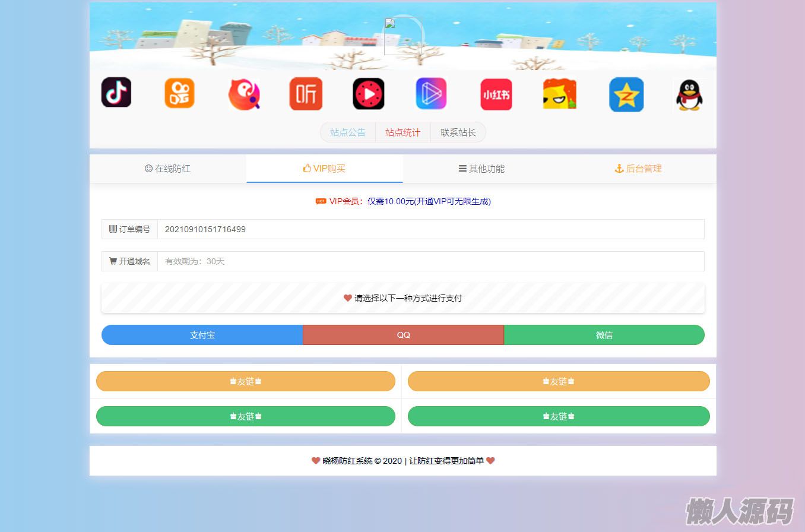
Task: Open the right orange 友链 link
Action: pos(559,381)
